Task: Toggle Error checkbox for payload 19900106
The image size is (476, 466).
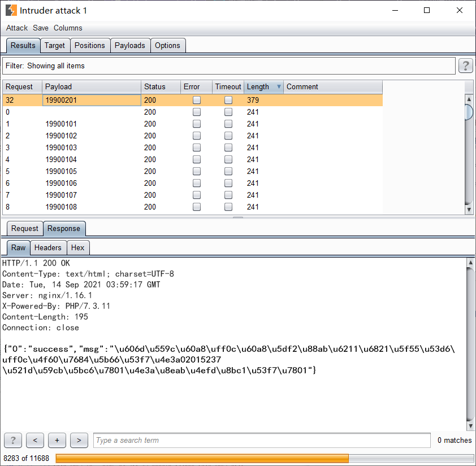Action: click(197, 183)
